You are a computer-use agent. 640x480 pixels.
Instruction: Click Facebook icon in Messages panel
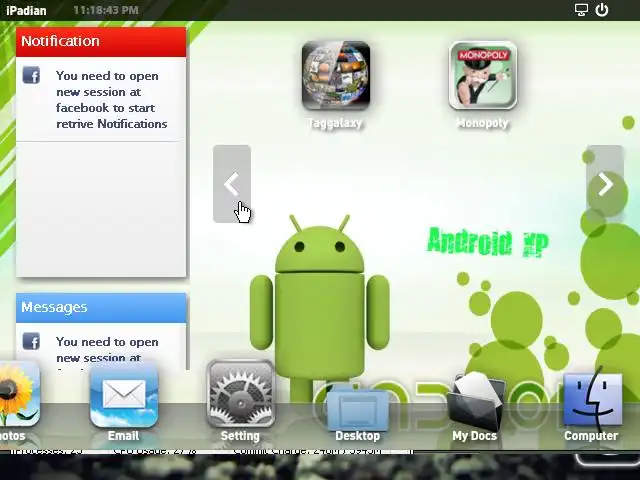tap(31, 341)
